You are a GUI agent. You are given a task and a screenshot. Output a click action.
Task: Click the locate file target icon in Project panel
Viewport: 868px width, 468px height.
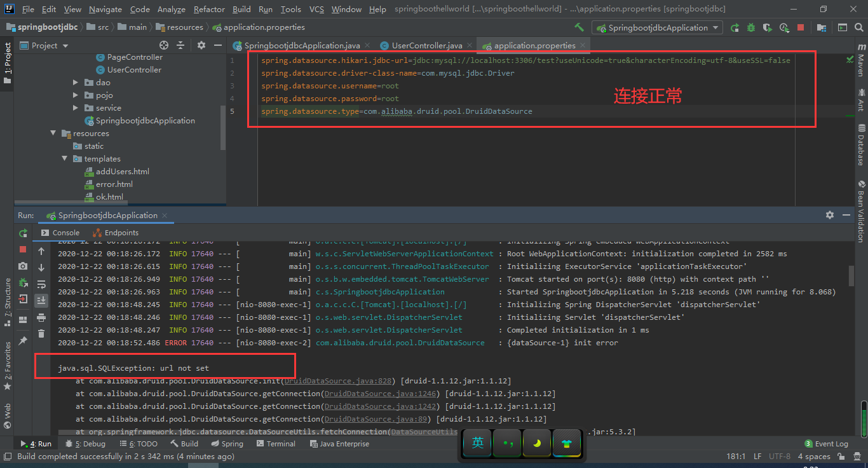pos(164,45)
